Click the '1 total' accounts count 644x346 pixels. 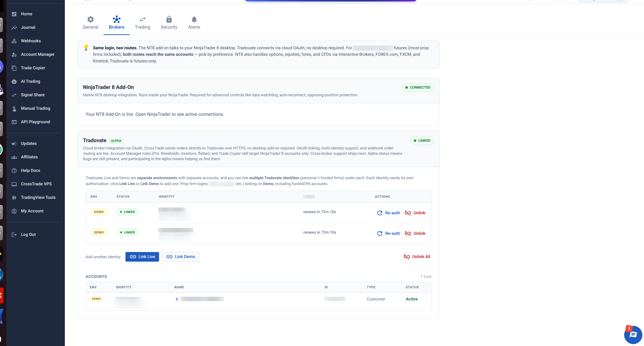coord(426,276)
